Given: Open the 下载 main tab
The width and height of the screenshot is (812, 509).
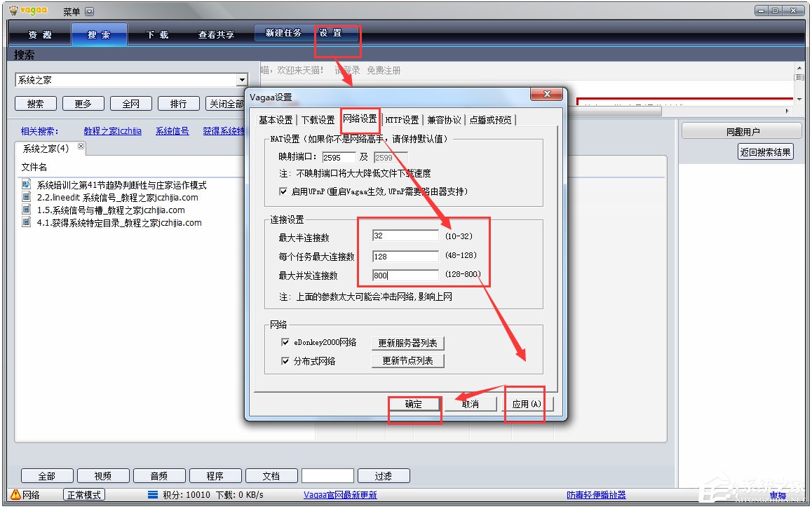Looking at the screenshot, I should point(157,34).
